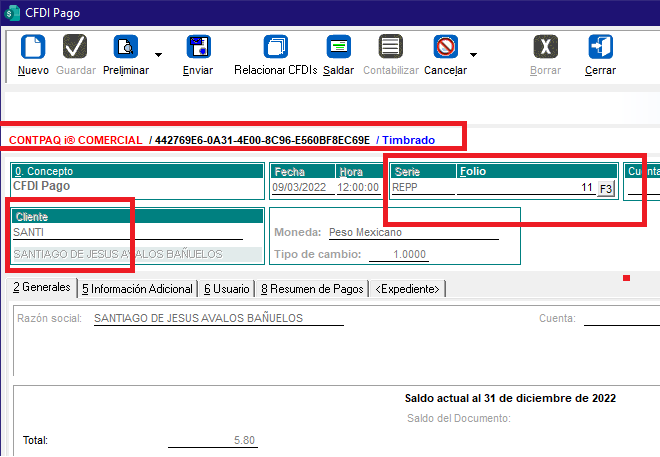Viewport: 660px width, 457px height.
Task: Click the Cancelar icon
Action: click(x=445, y=48)
